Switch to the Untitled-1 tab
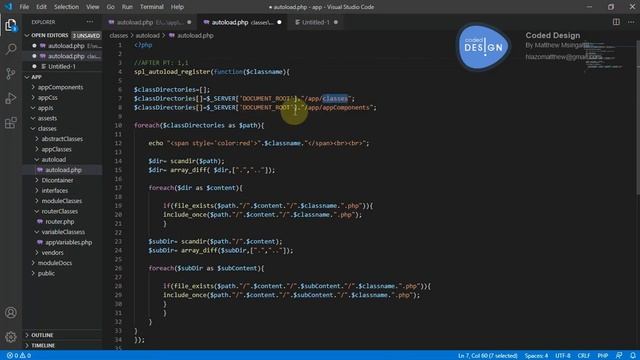Viewport: 640px width, 360px height. (316, 22)
